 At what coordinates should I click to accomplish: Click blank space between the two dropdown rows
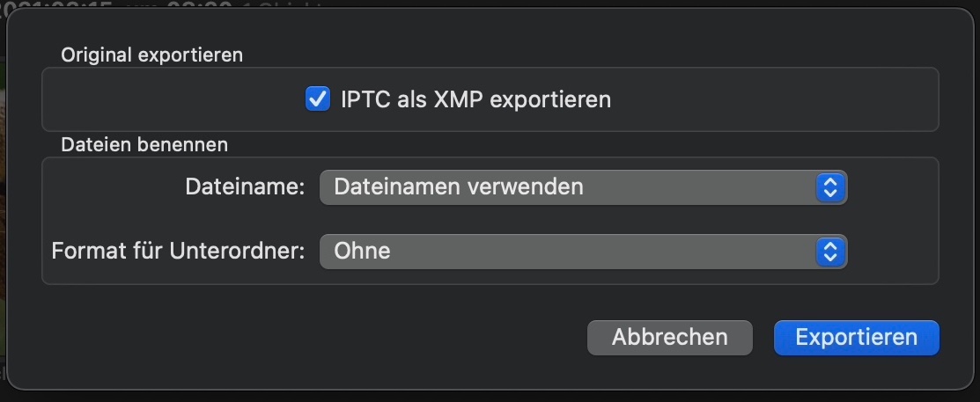[x=572, y=219]
